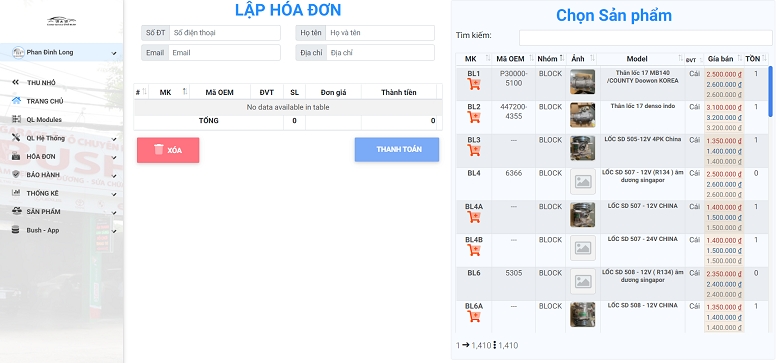
Task: Expand the QL Hệ Thống submenu chevron
Action: 114,139
